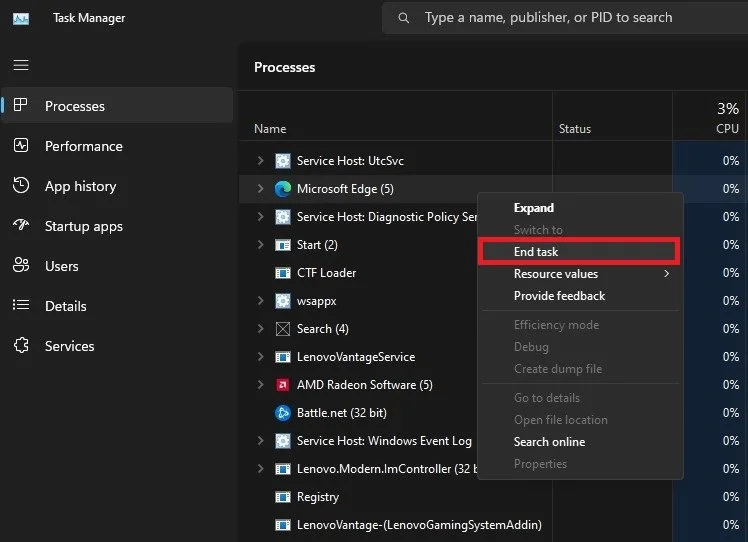Click the Service Host: UtcSvc gear icon
Screen dimensions: 748x542
coord(283,161)
